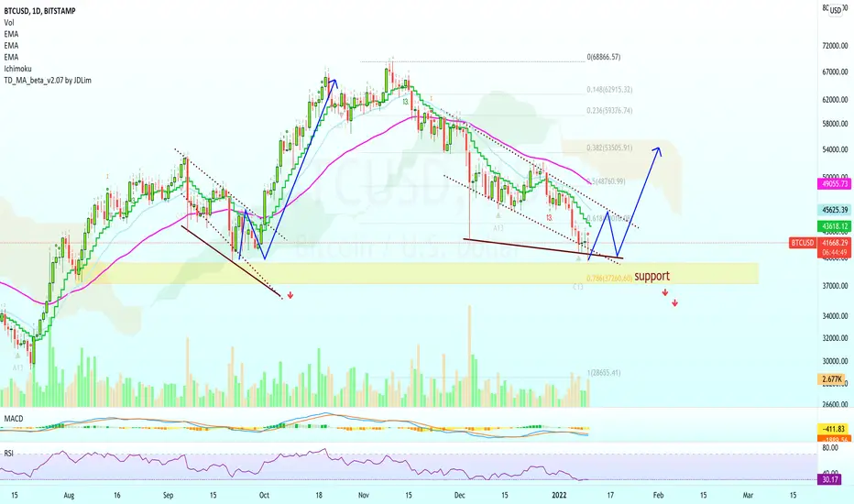
Task: Click the RSI pane label
Action: point(9,453)
